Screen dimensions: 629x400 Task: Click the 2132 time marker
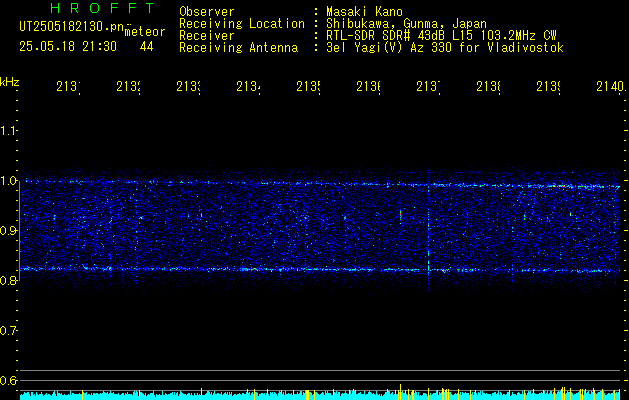point(128,86)
